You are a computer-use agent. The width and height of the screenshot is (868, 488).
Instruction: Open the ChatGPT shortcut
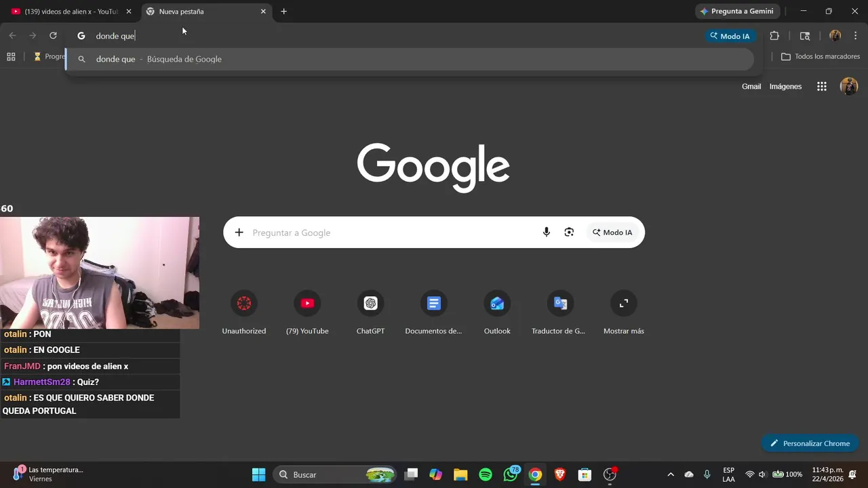[x=370, y=313]
